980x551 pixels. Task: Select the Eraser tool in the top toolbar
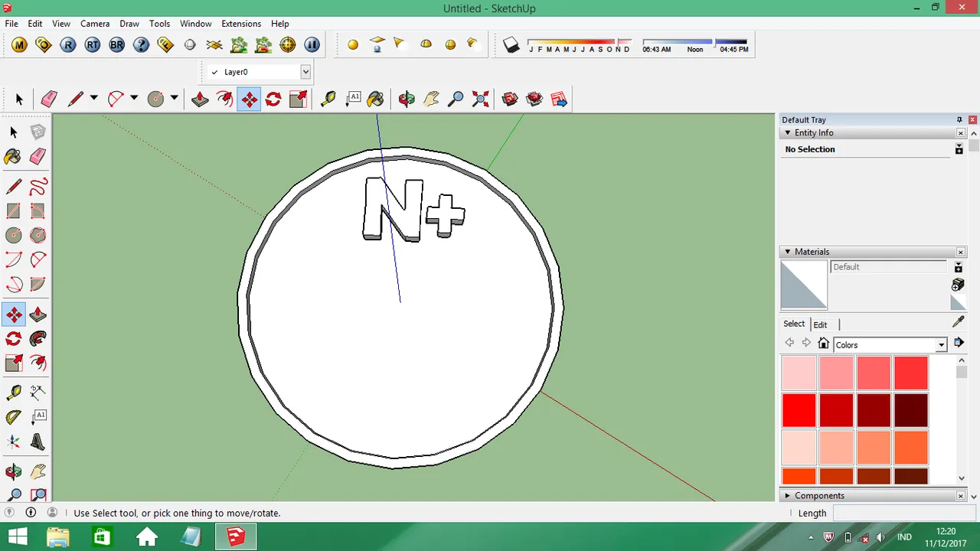49,99
